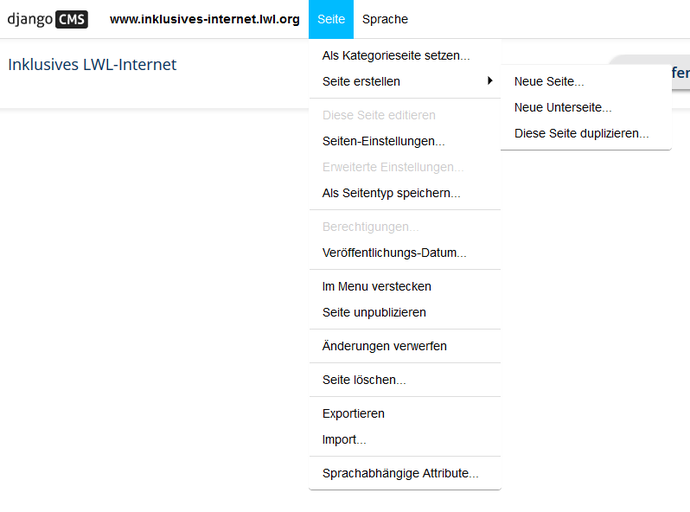Open Seiten-Einstellungen...

click(405, 141)
